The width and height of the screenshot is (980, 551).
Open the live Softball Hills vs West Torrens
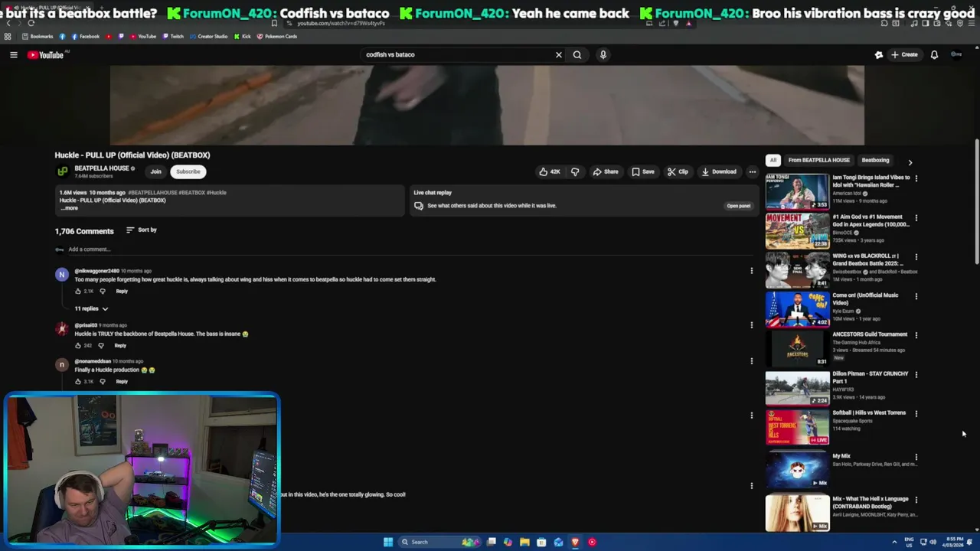point(797,427)
